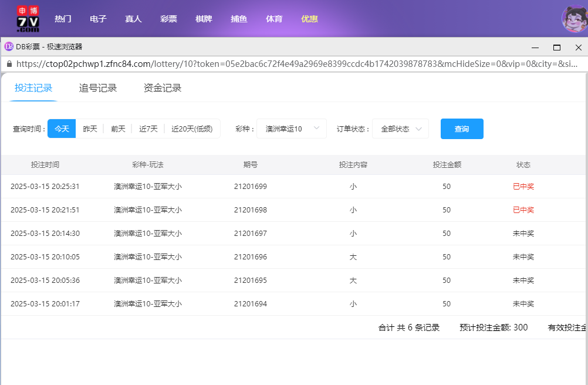Click the 已中奖 status of the first record
This screenshot has height=385, width=588.
coord(523,186)
